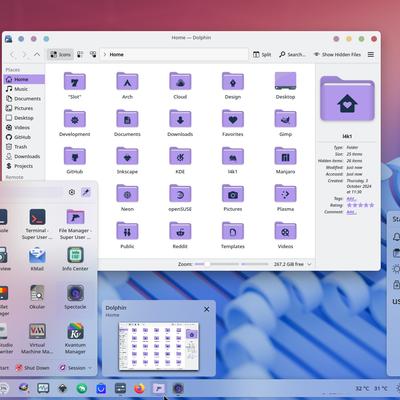The image size is (400, 400).
Task: Switch to Details view mode
Action: pos(93,54)
